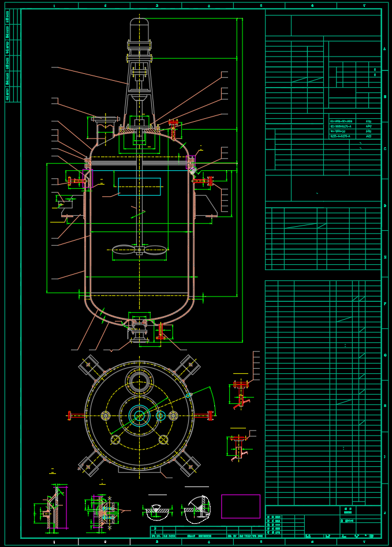This screenshot has width=392, height=547.
Task: Select the right support bracket on the elevation view
Action: (205, 206)
